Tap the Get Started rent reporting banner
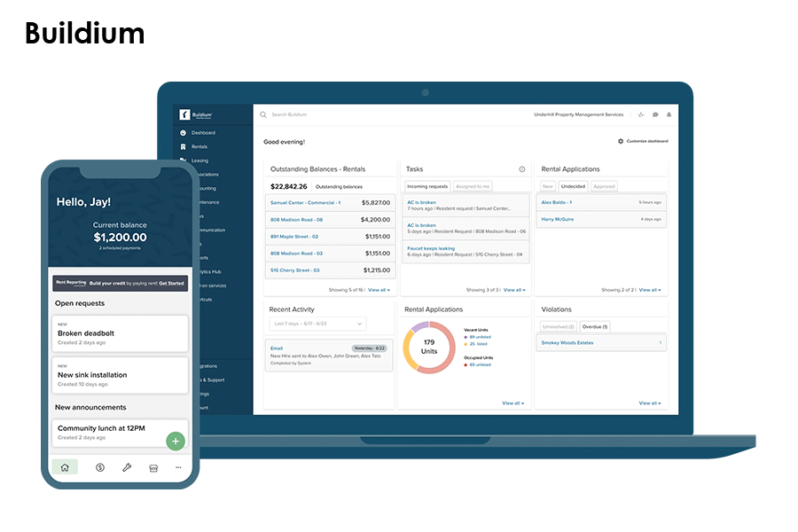798x532 pixels. (120, 283)
